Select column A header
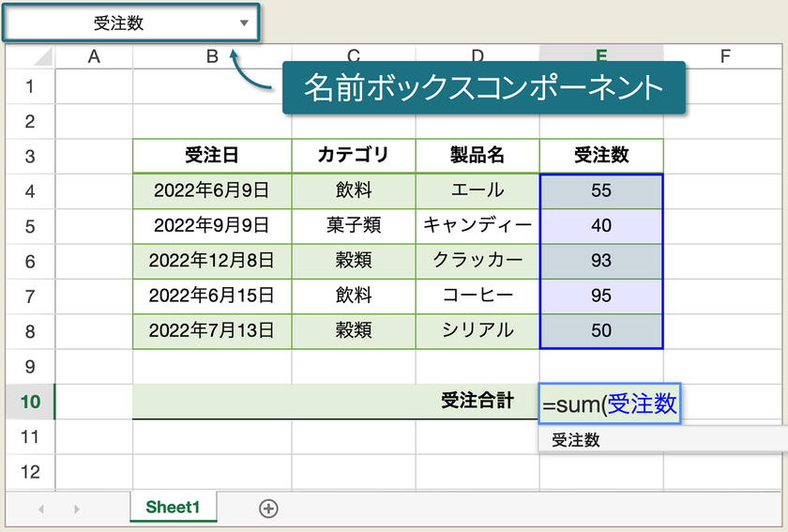The image size is (788, 532). click(x=94, y=57)
